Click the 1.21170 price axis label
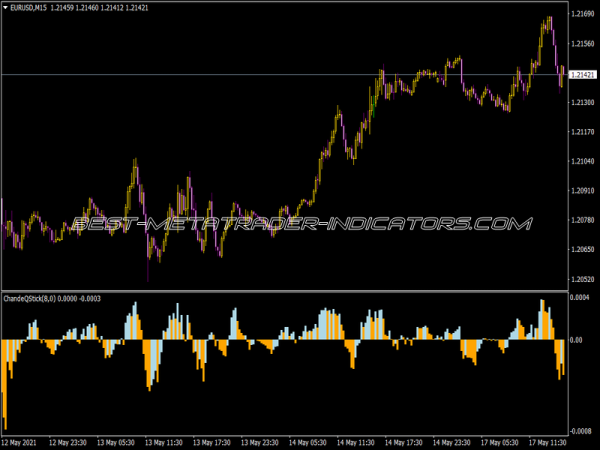 click(583, 132)
